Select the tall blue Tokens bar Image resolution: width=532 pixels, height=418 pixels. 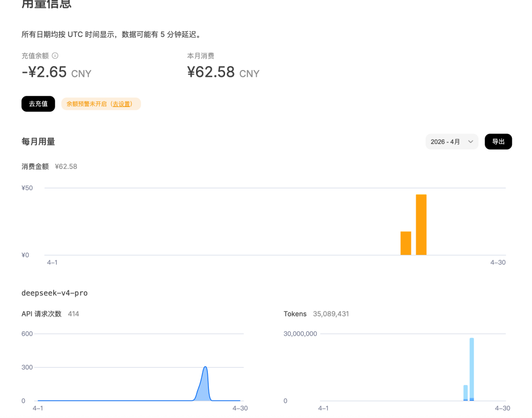click(x=471, y=367)
